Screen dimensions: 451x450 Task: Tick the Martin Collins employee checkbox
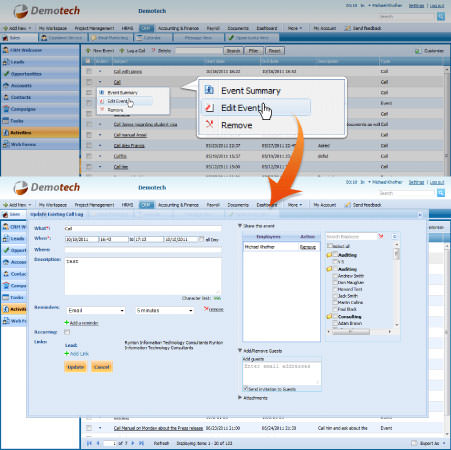(335, 302)
